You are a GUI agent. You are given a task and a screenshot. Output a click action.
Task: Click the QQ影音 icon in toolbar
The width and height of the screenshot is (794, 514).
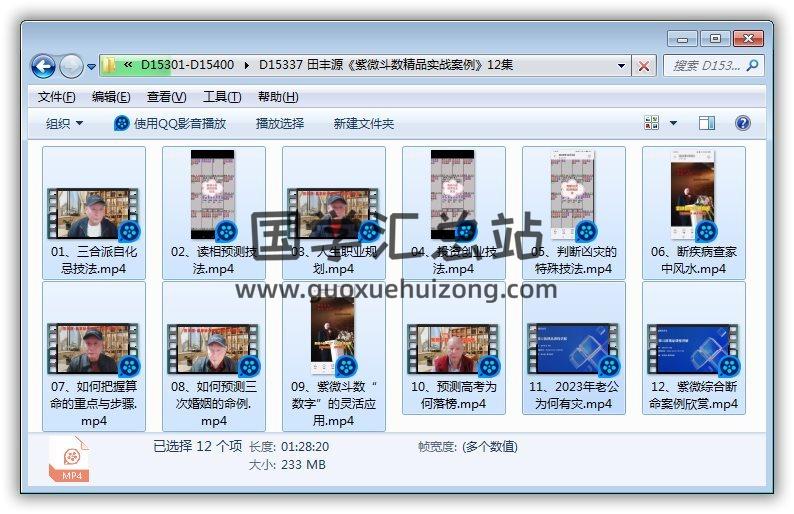[122, 123]
